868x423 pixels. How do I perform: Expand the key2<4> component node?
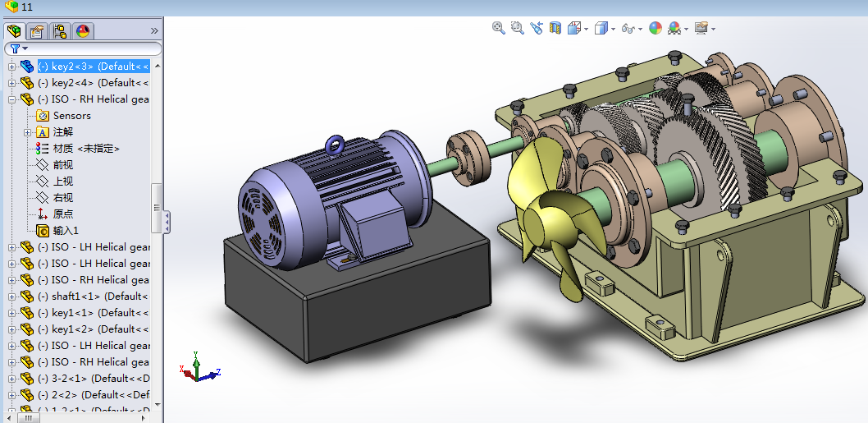click(11, 83)
